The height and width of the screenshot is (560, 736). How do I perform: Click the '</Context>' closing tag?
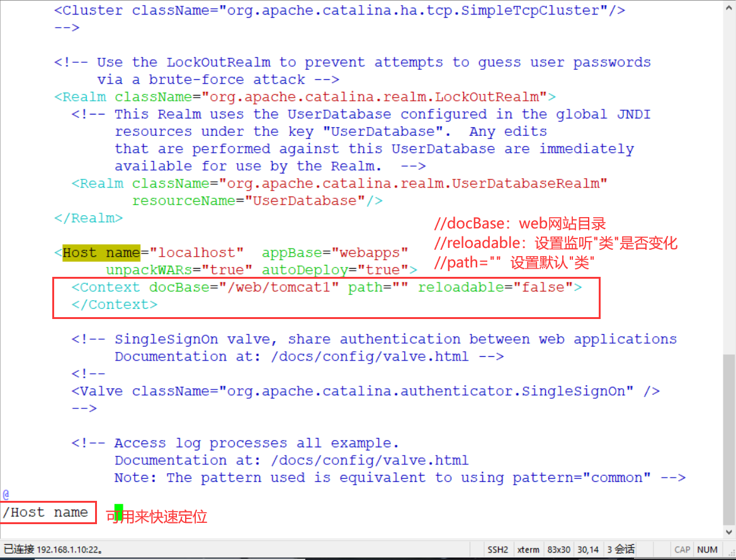click(x=115, y=305)
